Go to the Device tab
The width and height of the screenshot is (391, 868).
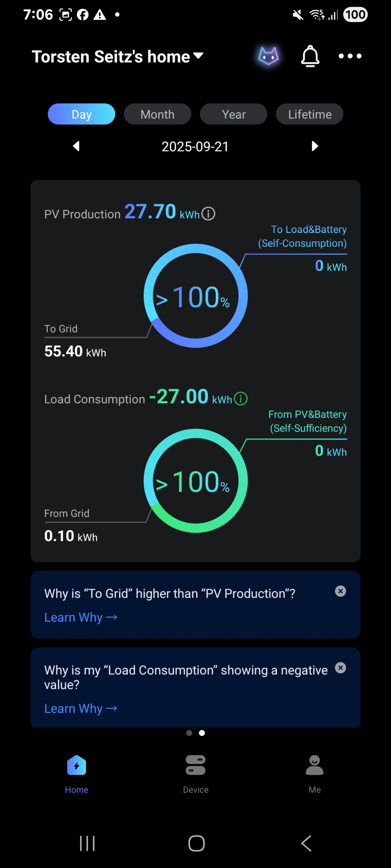click(x=195, y=773)
